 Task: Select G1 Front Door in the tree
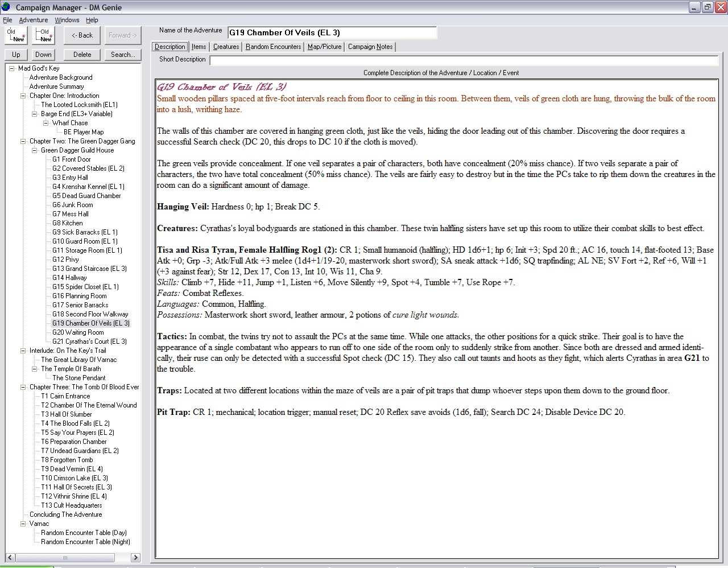click(72, 159)
